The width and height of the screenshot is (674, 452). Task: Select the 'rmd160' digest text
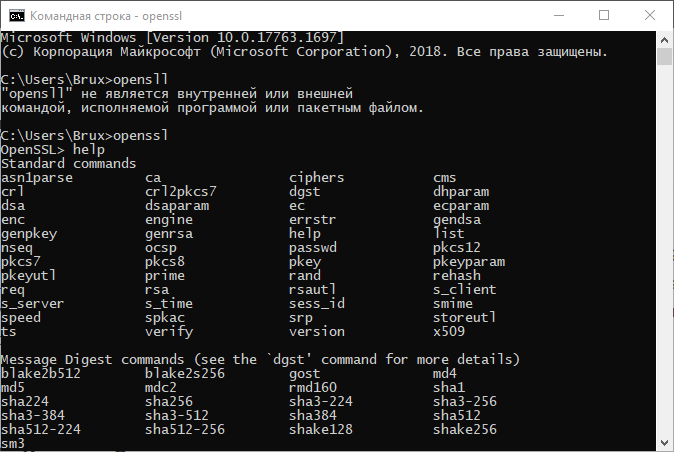(313, 387)
